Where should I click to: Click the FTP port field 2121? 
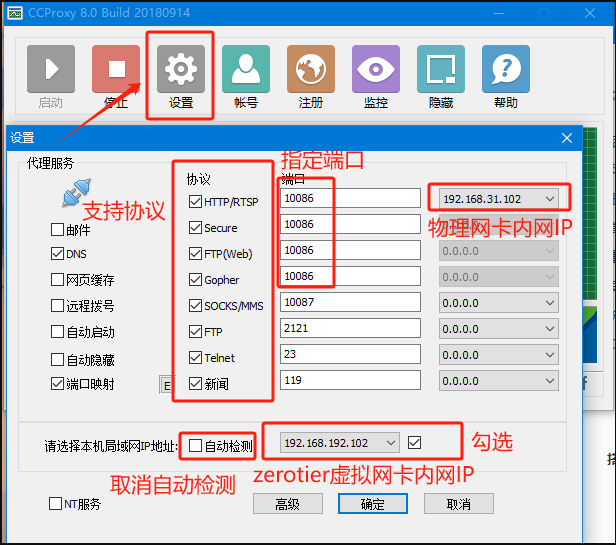pos(350,328)
